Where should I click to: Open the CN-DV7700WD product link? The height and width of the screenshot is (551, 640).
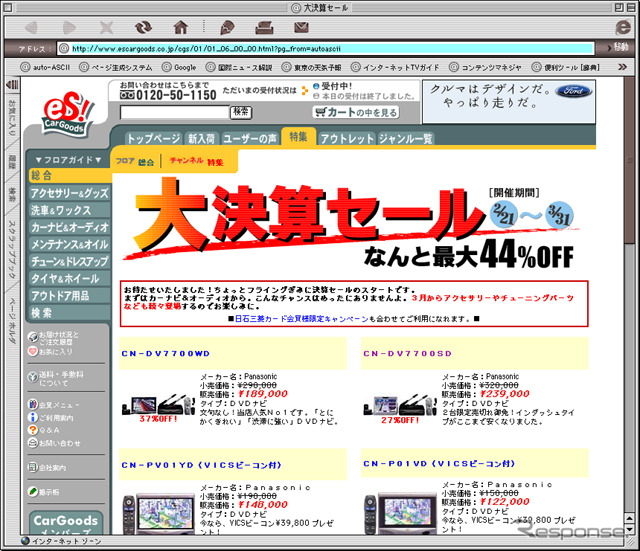pos(166,353)
